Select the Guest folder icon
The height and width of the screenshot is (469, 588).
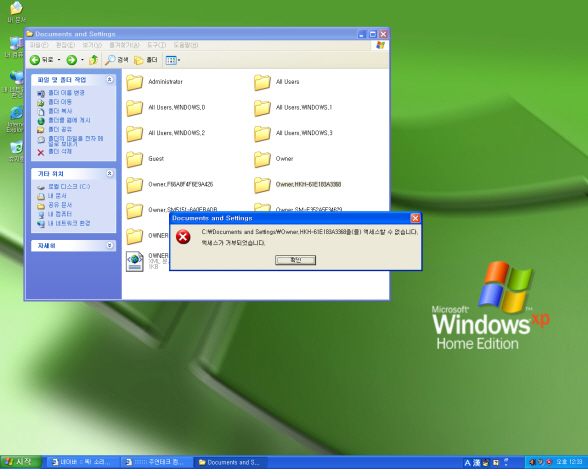point(134,159)
